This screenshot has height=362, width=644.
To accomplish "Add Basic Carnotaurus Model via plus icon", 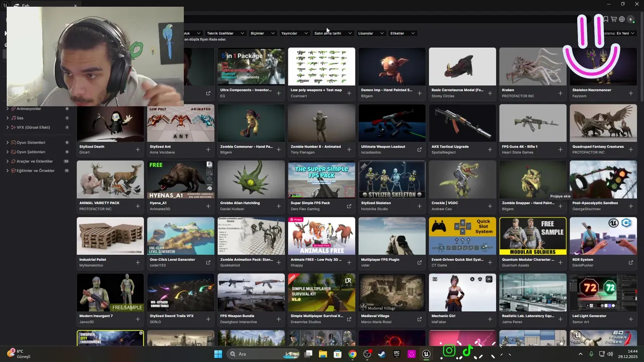I will point(490,93).
